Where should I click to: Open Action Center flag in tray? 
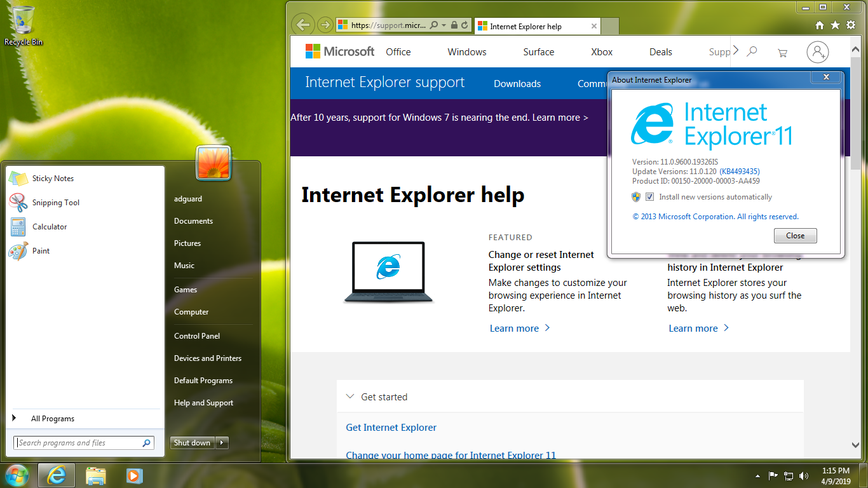[773, 475]
